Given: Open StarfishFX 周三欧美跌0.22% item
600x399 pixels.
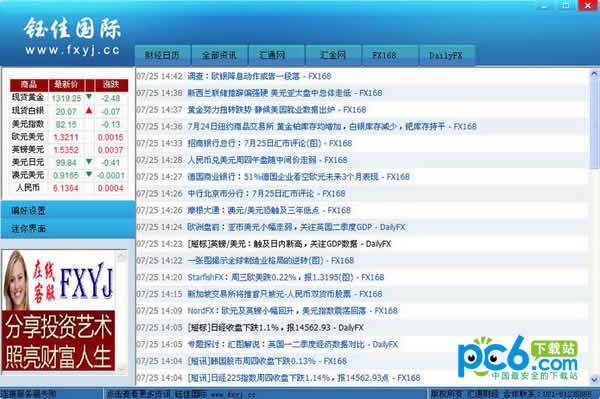Looking at the screenshot, I should pos(286,277).
